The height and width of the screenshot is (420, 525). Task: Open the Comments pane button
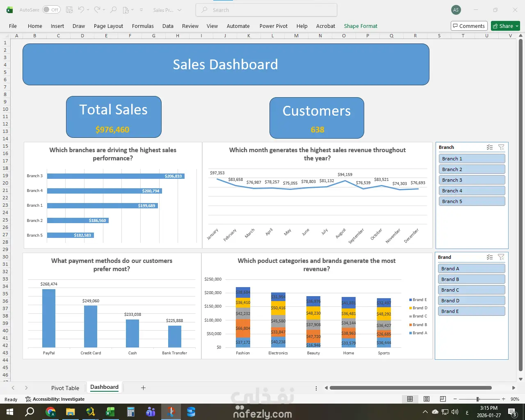(x=469, y=26)
